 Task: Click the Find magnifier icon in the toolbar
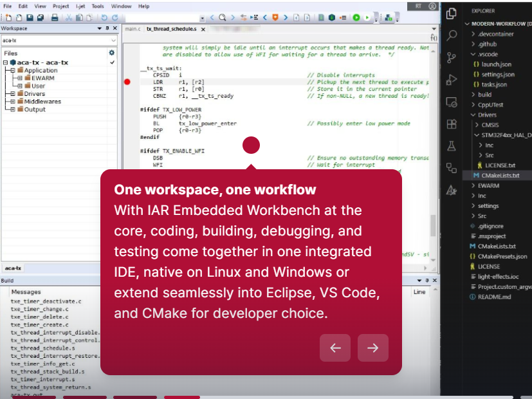222,17
